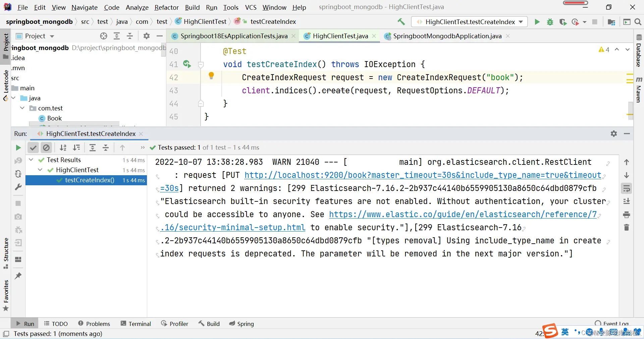This screenshot has height=339, width=644.
Task: Collapse all in Project panel
Action: point(130,36)
